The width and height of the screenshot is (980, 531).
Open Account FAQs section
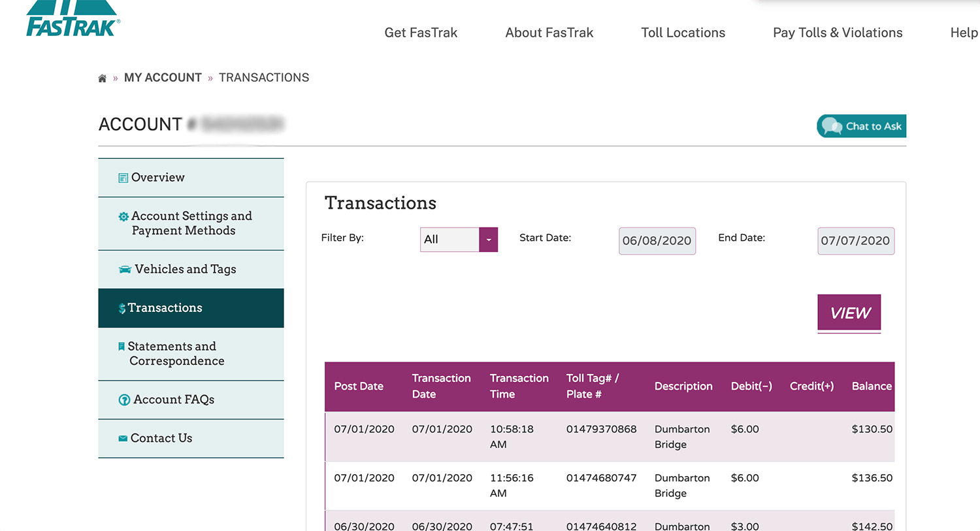point(191,400)
